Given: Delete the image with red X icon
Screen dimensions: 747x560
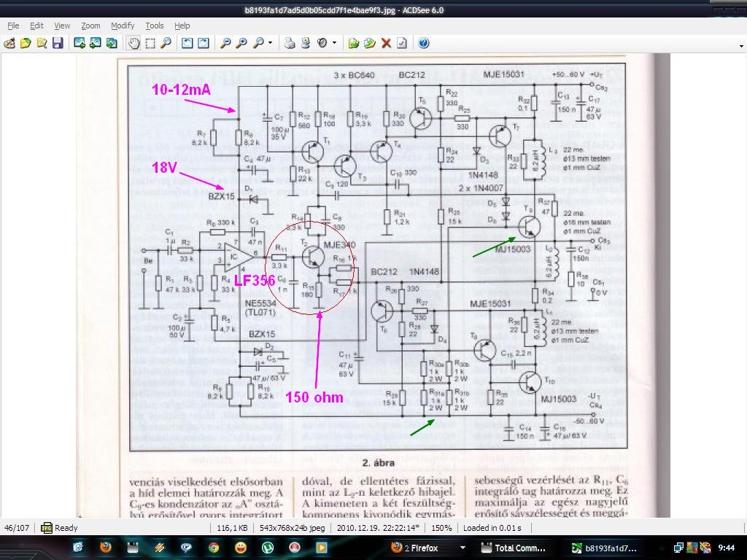Looking at the screenshot, I should click(386, 43).
